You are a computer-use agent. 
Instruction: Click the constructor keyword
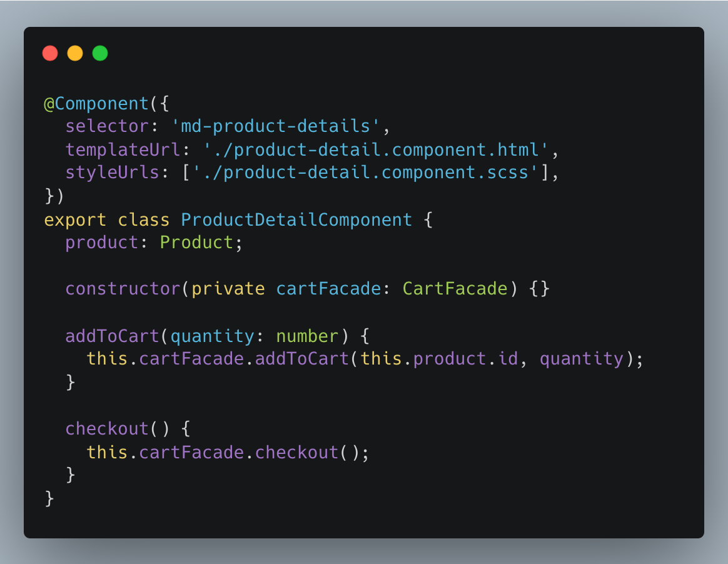[123, 289]
